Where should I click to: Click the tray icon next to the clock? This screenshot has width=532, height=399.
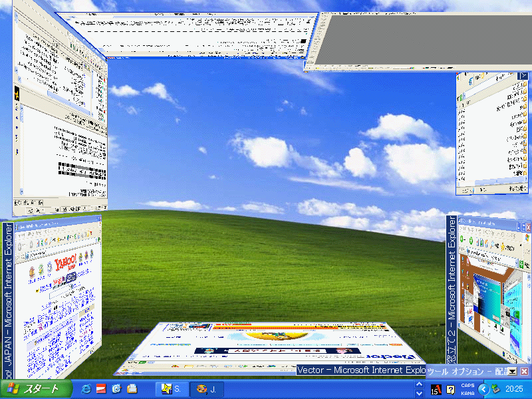(496, 389)
